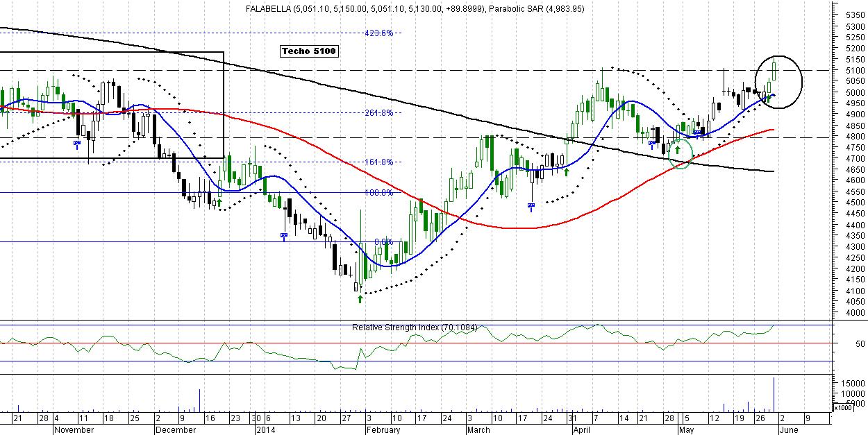Screen dimensions: 868x435
Task: Select the June month label
Action: tap(790, 430)
